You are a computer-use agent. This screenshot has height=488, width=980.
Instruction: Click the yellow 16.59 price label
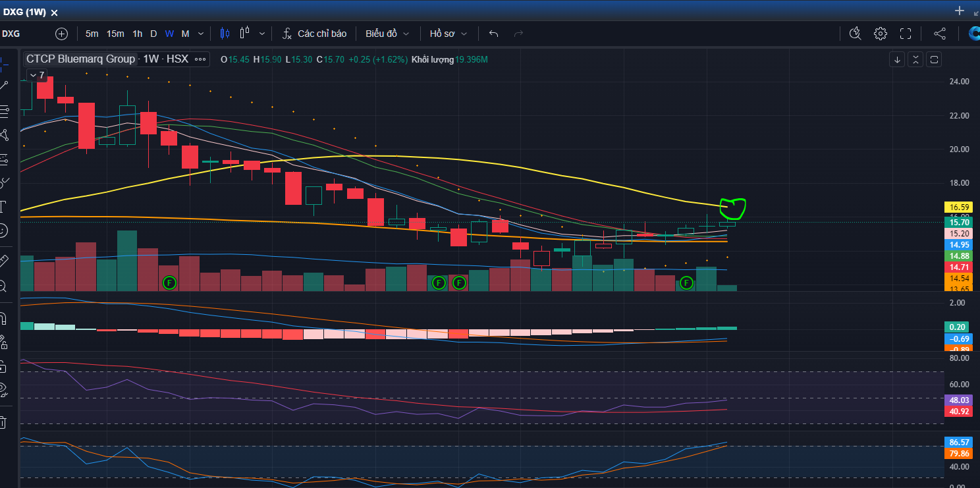click(958, 207)
